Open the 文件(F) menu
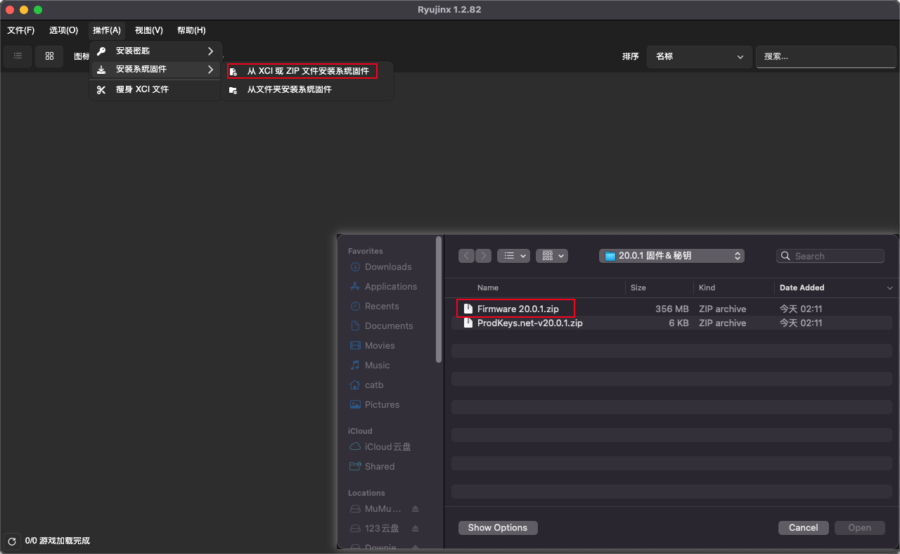The height and width of the screenshot is (554, 900). [x=21, y=30]
